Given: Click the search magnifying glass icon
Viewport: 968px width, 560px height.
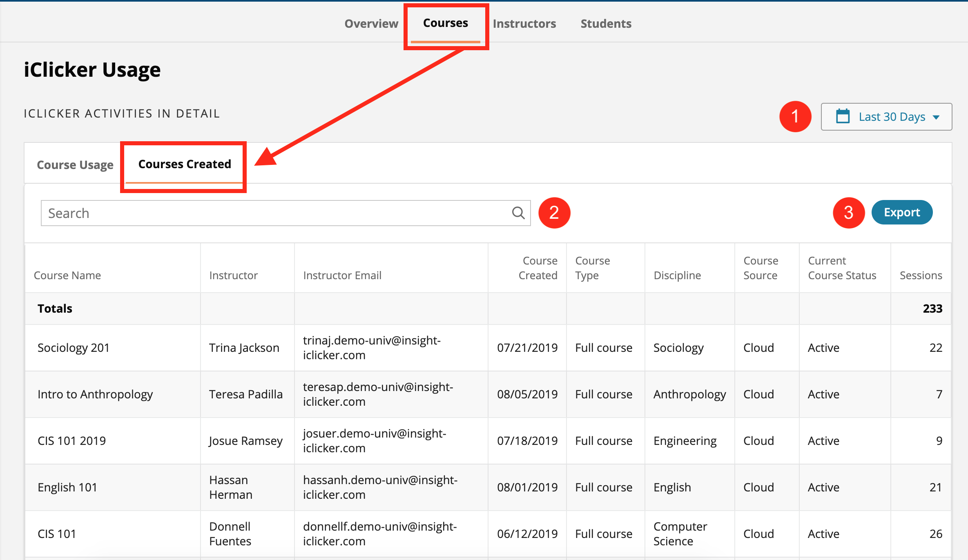Looking at the screenshot, I should click(x=517, y=213).
